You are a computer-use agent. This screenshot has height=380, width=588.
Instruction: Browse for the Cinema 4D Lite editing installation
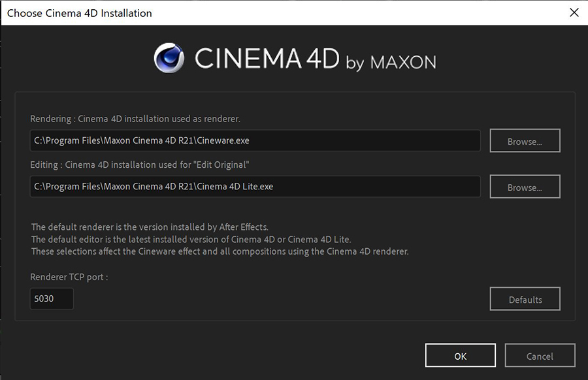(525, 186)
